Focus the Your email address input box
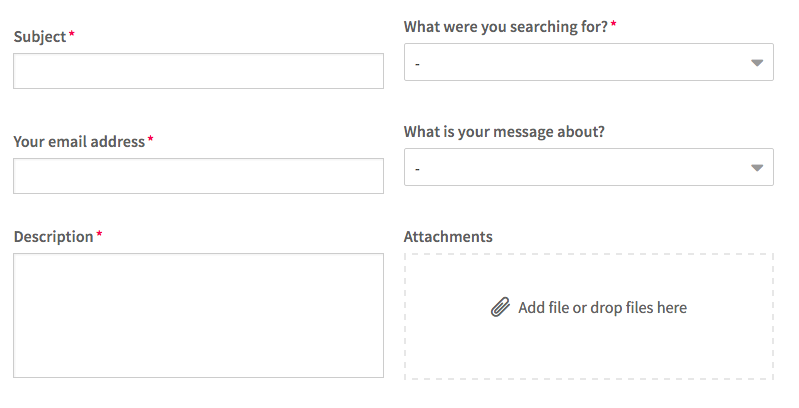This screenshot has width=799, height=408. [198, 176]
